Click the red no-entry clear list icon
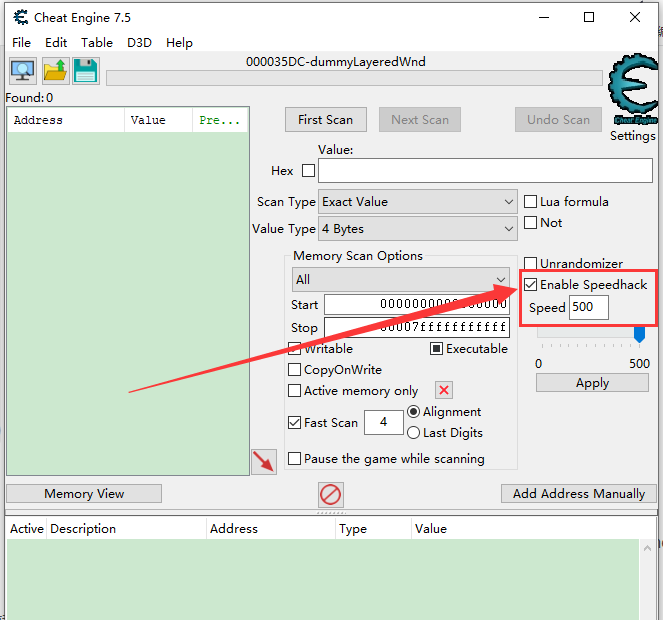 (331, 494)
